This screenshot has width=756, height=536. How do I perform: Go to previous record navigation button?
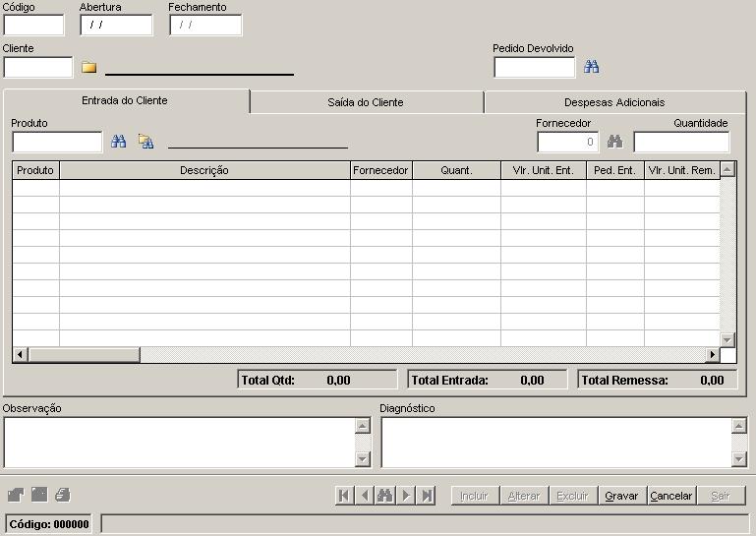click(365, 496)
